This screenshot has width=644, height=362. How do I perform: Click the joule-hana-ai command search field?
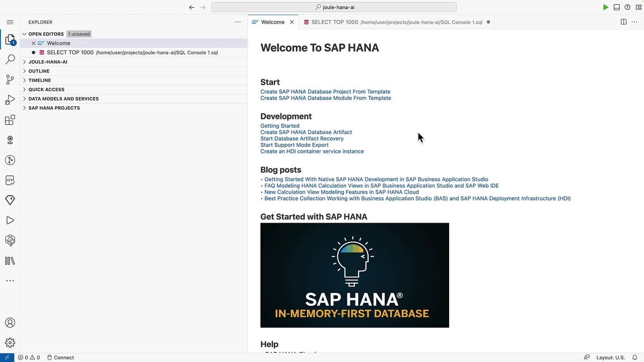[x=334, y=8]
